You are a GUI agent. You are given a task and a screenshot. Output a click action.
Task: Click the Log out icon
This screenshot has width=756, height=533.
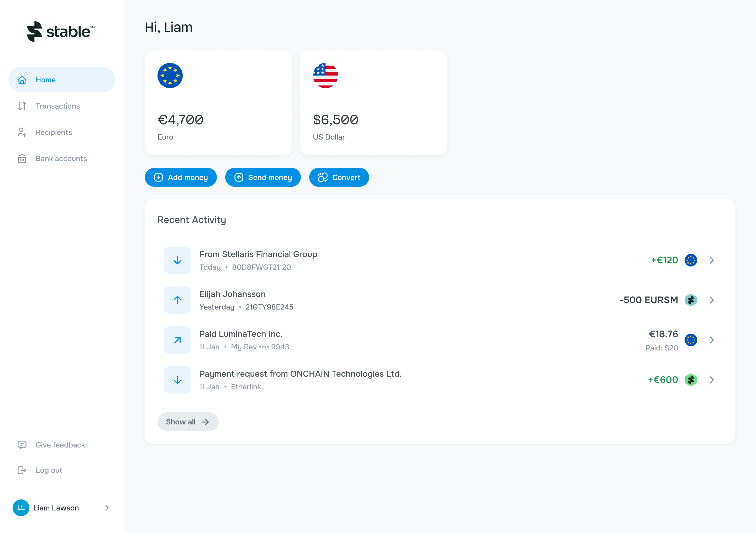tap(22, 470)
